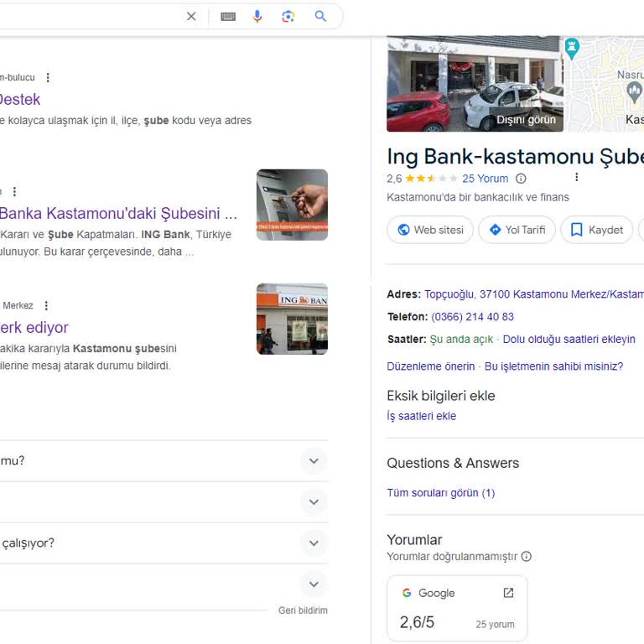Screen dimensions: 644x644
Task: Click the teal castle map marker
Action: 572,48
